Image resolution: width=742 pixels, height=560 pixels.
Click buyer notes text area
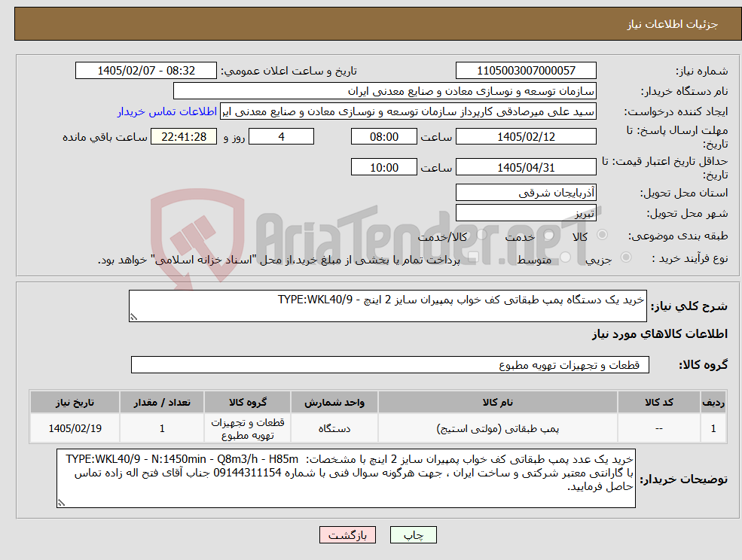pyautogui.click(x=346, y=479)
